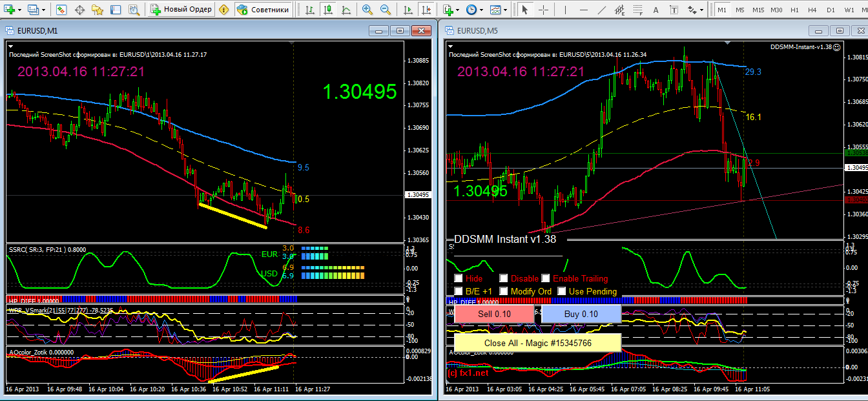Expand the Profiles dropdown arrow
Screen dimensions: 868x401
[x=43, y=10]
